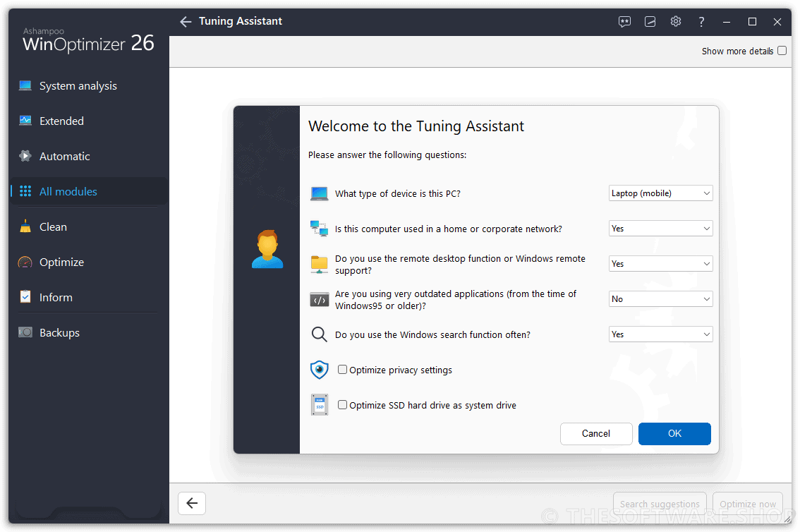Screen dimensions: 800x532
Task: Minimize the WinOptimizer window
Action: click(x=727, y=21)
